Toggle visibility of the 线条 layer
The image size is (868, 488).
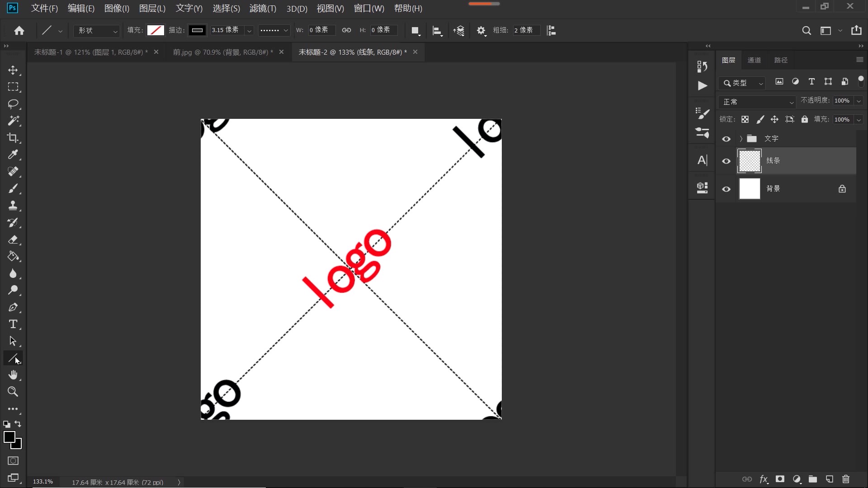[726, 161]
